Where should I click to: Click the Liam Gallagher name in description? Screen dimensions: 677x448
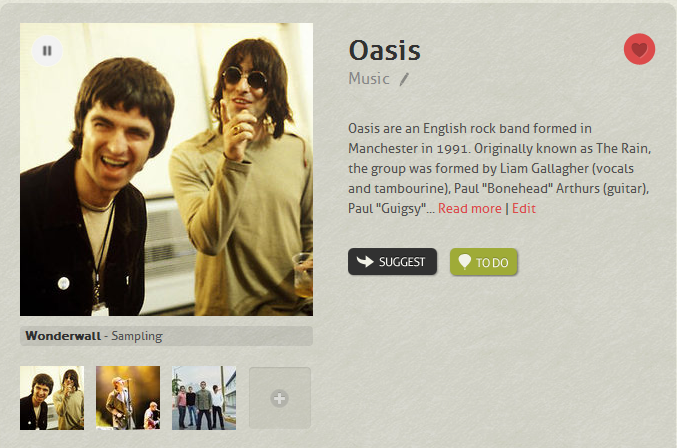coord(544,168)
